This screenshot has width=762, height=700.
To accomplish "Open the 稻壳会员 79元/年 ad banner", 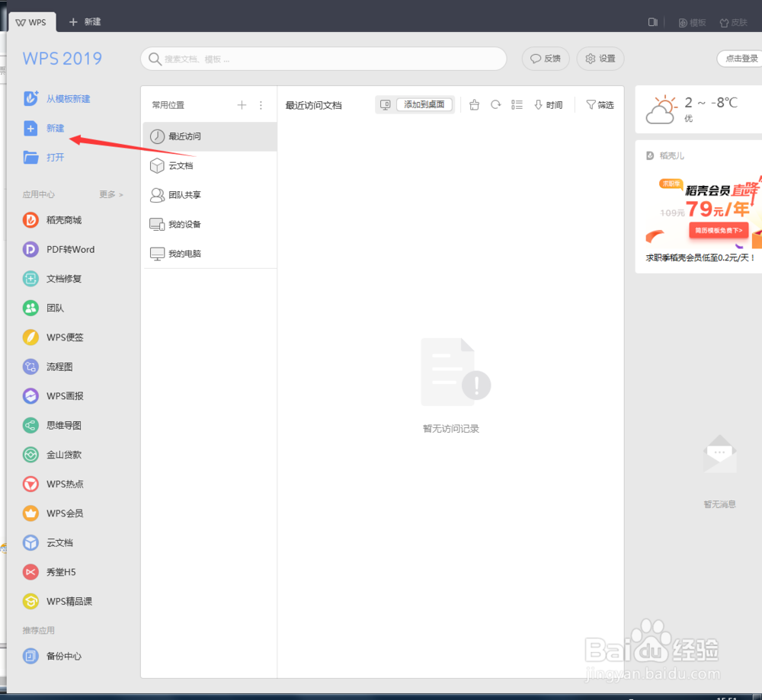I will (x=703, y=211).
